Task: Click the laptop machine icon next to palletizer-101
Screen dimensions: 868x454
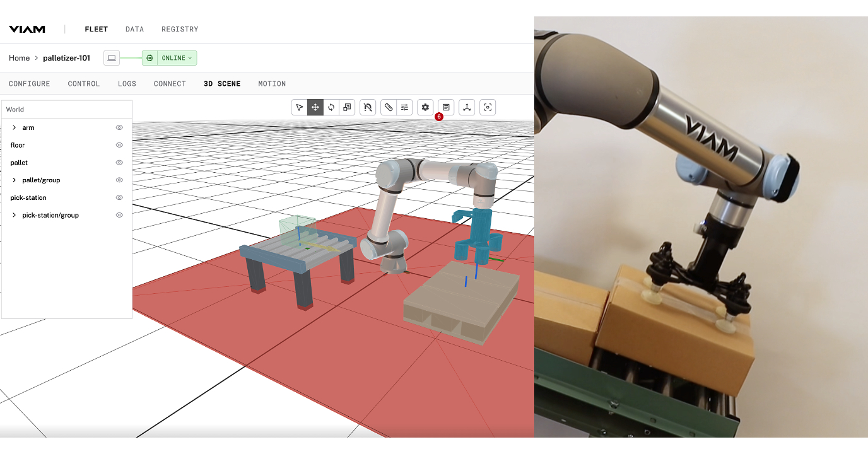Action: point(112,58)
